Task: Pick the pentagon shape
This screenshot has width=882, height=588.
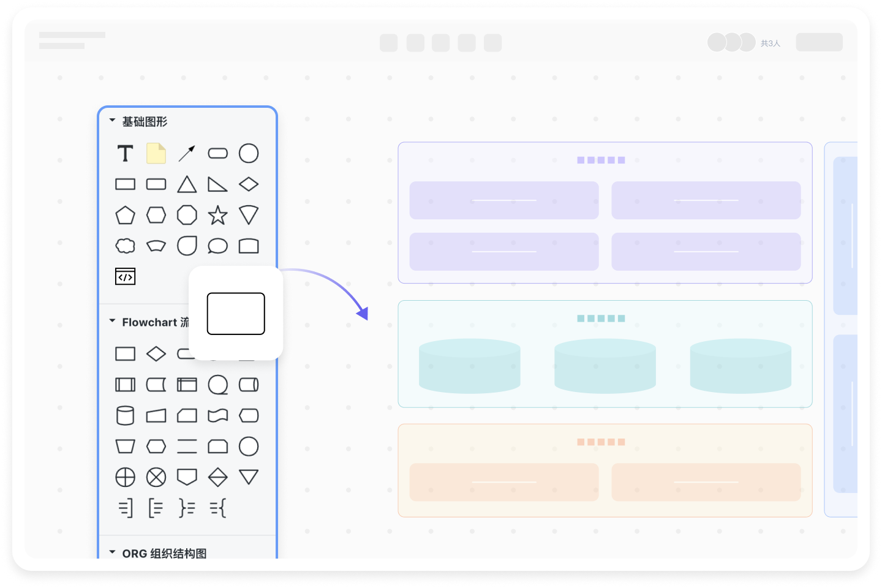Action: pos(125,215)
